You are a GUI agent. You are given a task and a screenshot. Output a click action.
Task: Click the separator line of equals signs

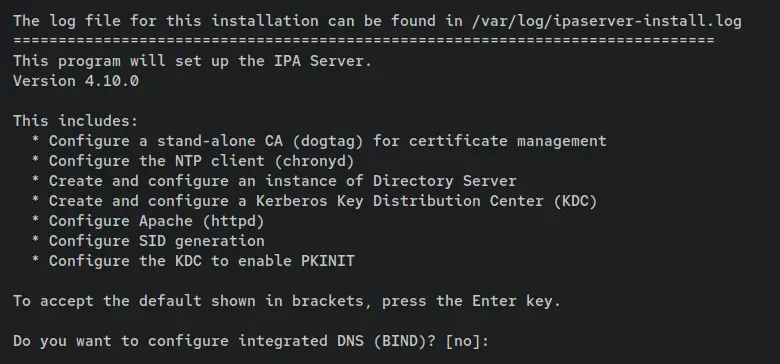click(x=364, y=40)
